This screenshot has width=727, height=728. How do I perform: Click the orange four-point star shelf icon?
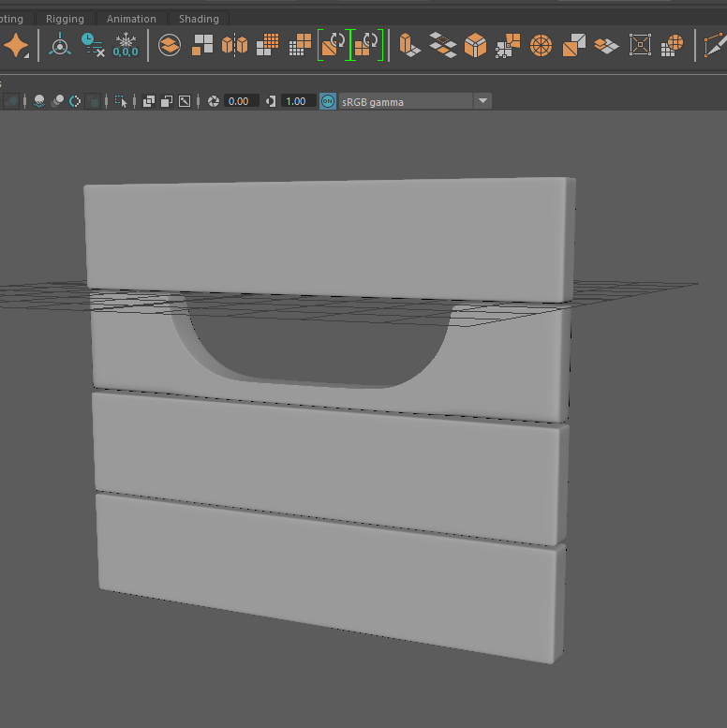coord(16,45)
